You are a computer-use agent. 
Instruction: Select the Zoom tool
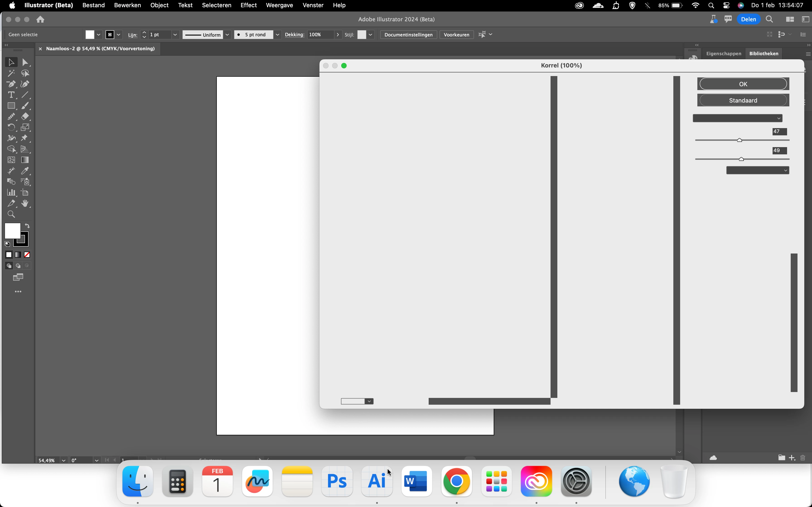[x=11, y=214]
